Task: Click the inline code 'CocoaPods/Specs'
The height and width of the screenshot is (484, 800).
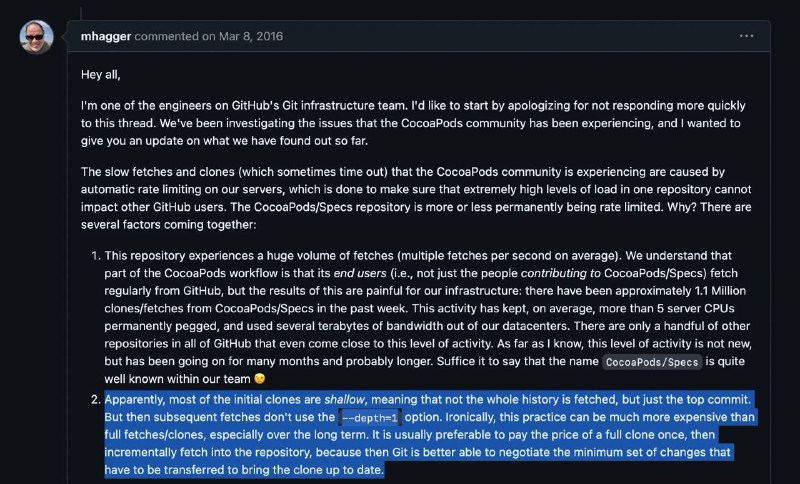Action: 652,362
